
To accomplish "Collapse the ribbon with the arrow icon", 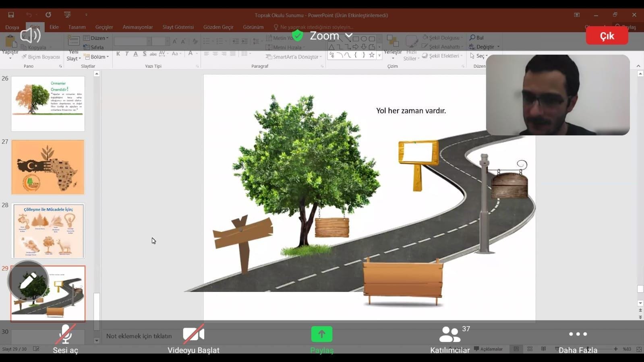I will click(x=638, y=66).
